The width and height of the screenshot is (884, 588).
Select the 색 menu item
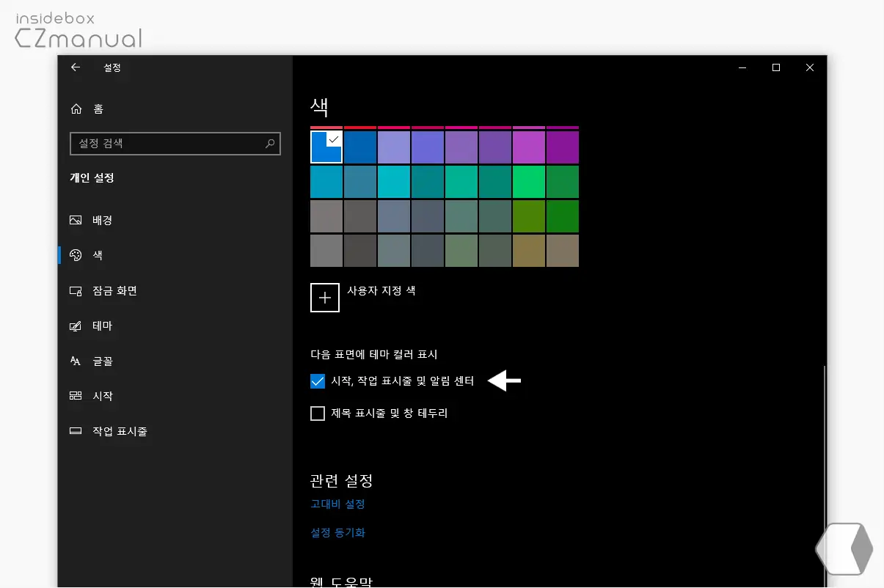[x=175, y=256]
